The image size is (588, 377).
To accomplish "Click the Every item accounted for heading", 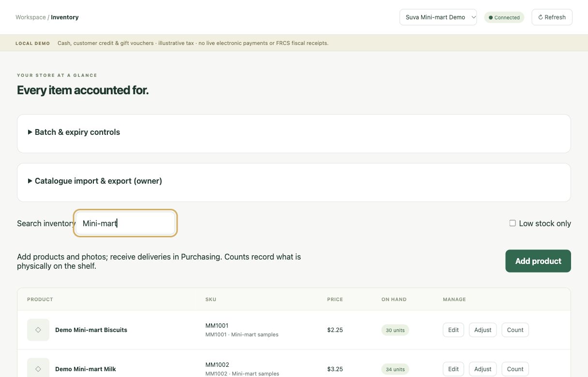I will point(83,90).
